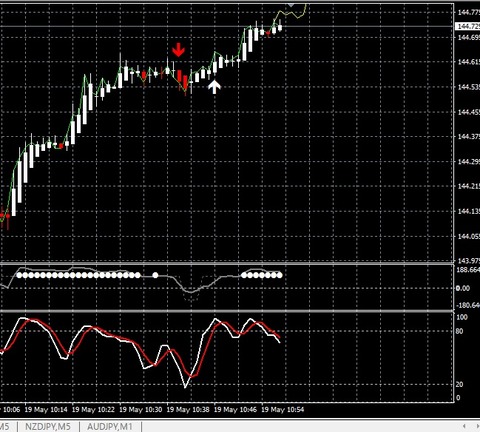Switch to the NZDJPY,M5 chart tab
This screenshot has width=480, height=432.
click(48, 426)
